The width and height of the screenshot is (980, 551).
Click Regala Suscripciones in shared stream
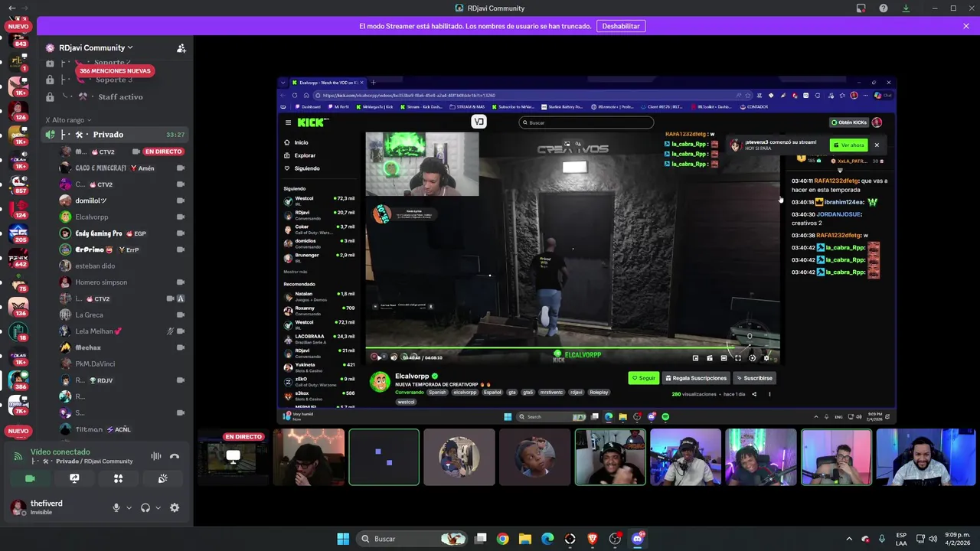[x=696, y=378]
